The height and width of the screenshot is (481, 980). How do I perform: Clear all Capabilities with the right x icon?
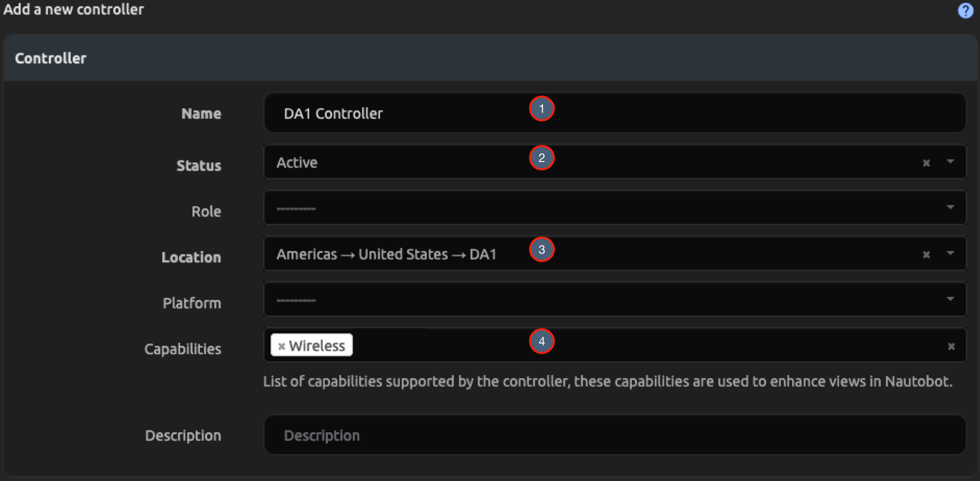point(951,346)
